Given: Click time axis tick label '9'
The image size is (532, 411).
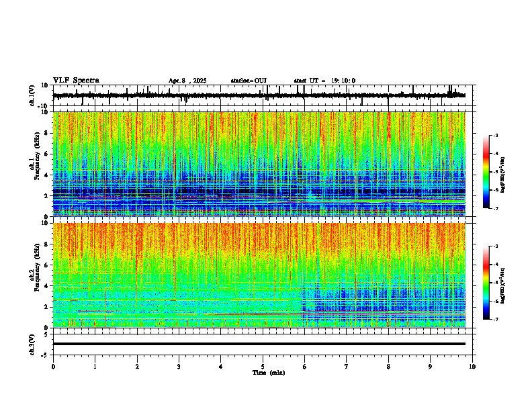Looking at the screenshot, I should point(430,367).
